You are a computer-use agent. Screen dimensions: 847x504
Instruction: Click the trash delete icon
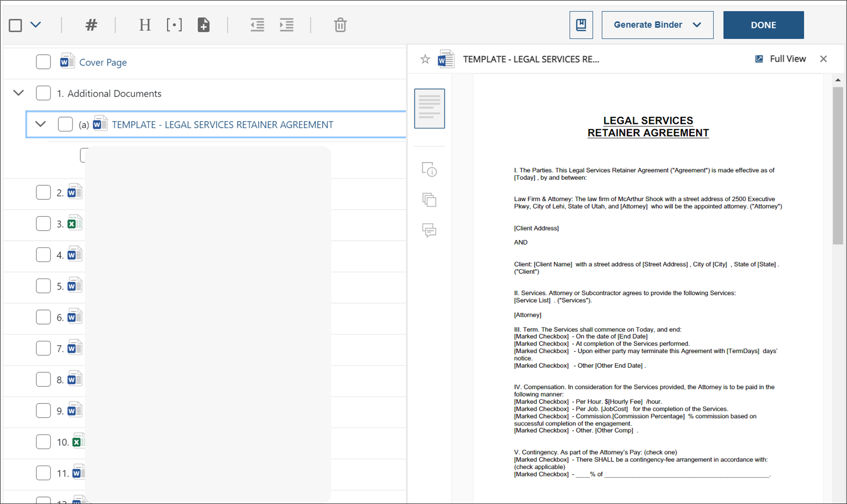(340, 25)
